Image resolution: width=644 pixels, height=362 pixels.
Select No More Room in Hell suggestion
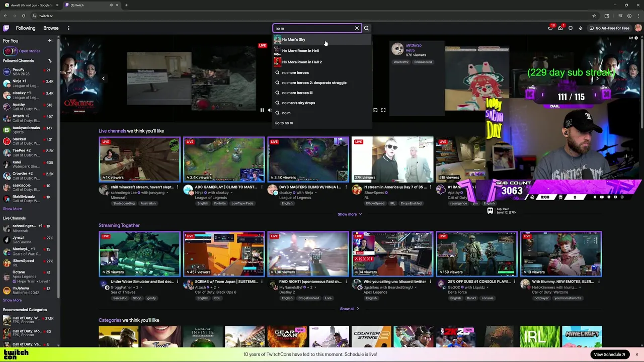coord(322,51)
